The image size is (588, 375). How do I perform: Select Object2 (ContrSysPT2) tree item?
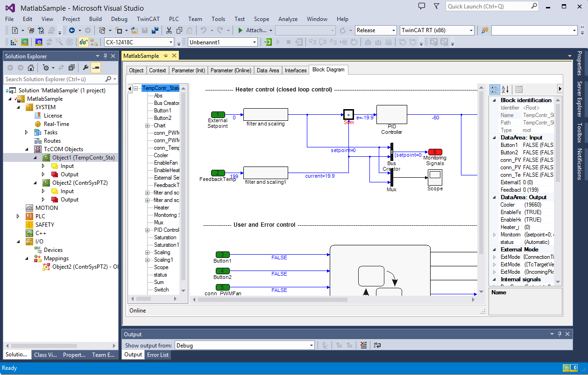pyautogui.click(x=80, y=183)
